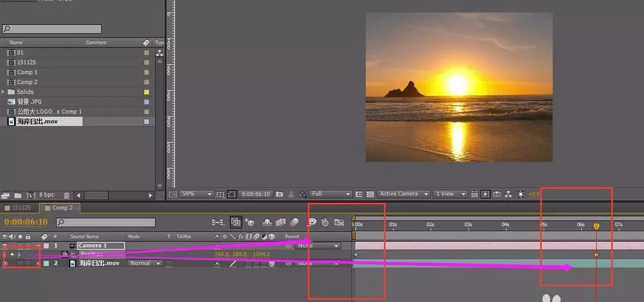This screenshot has width=644, height=302.
Task: Toggle live update in timeline
Action: point(235,222)
